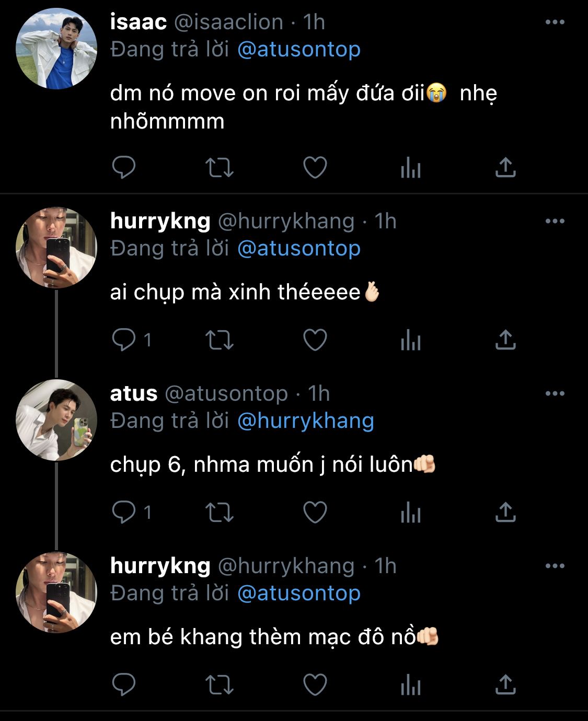View analytics on atus's reply
The width and height of the screenshot is (588, 721).
410,513
